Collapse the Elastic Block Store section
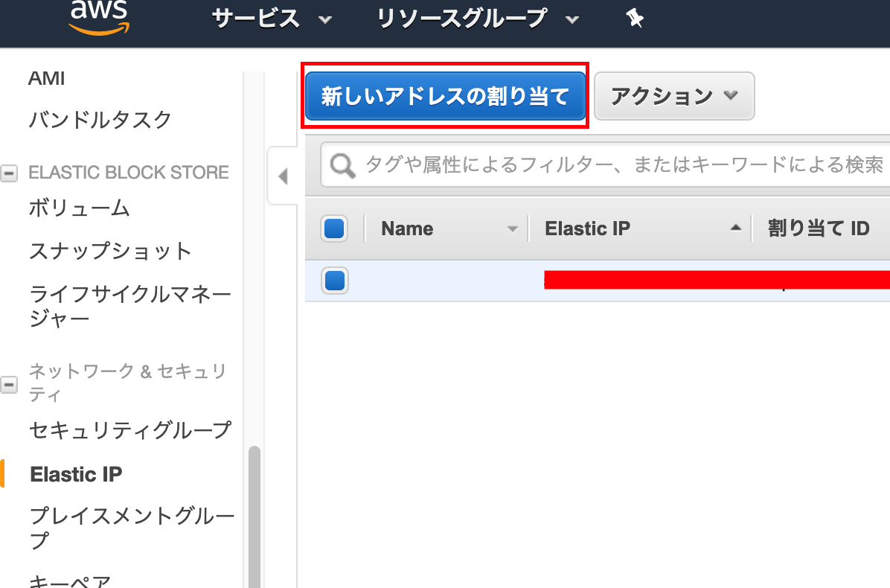The height and width of the screenshot is (588, 890). (x=10, y=173)
